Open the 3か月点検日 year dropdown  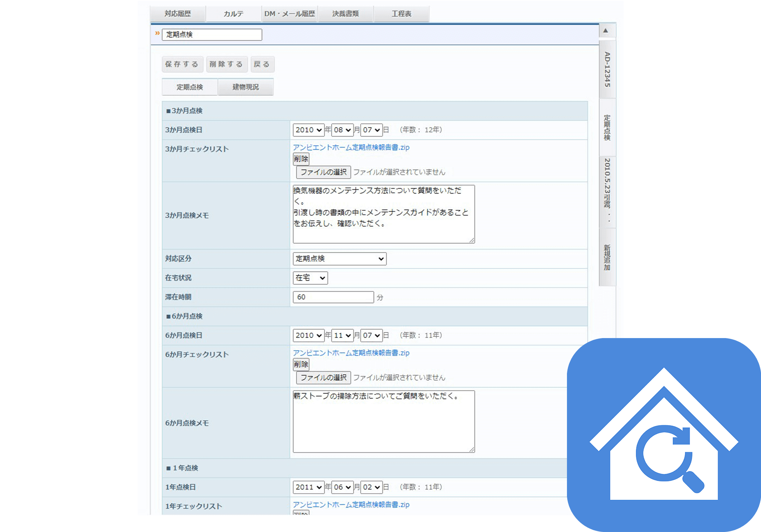point(308,130)
